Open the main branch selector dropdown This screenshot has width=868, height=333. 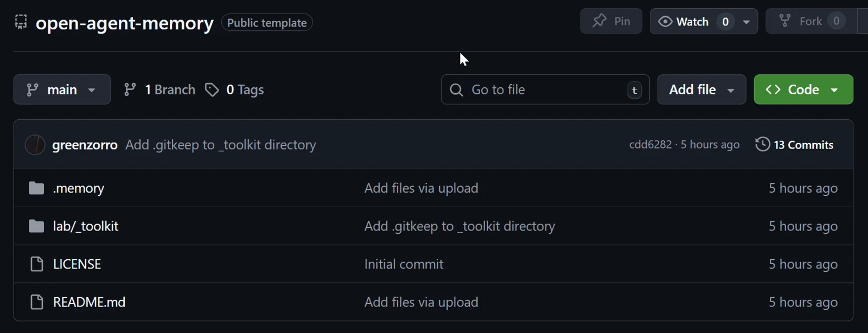click(62, 89)
